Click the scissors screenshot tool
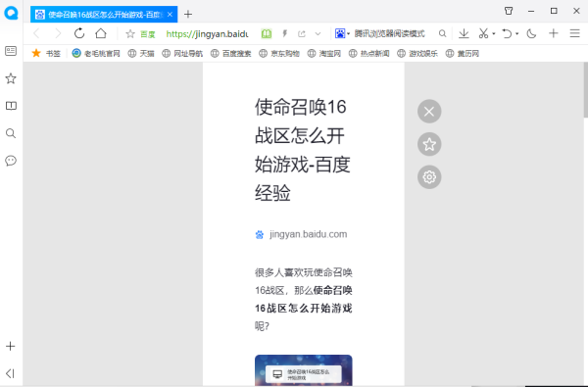588x387 pixels. 483,33
